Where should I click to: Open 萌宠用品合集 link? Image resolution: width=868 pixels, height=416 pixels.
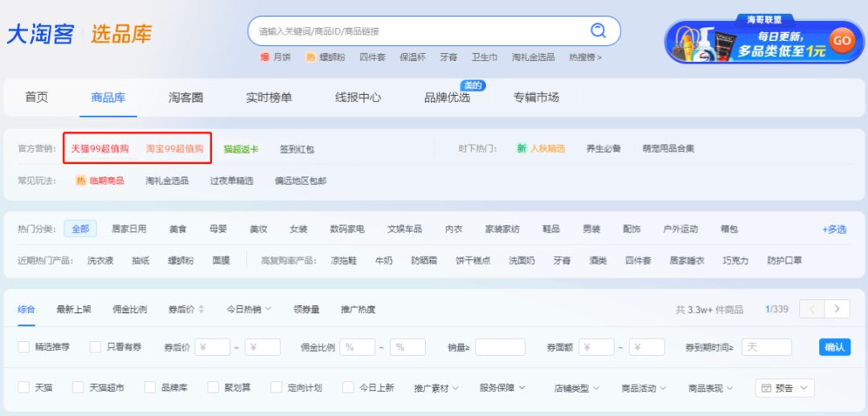pos(668,148)
